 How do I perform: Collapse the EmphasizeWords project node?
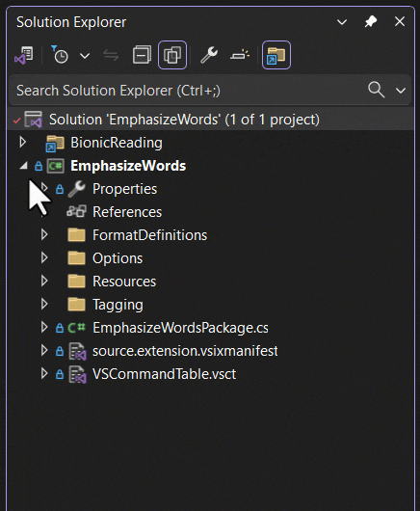tap(23, 166)
